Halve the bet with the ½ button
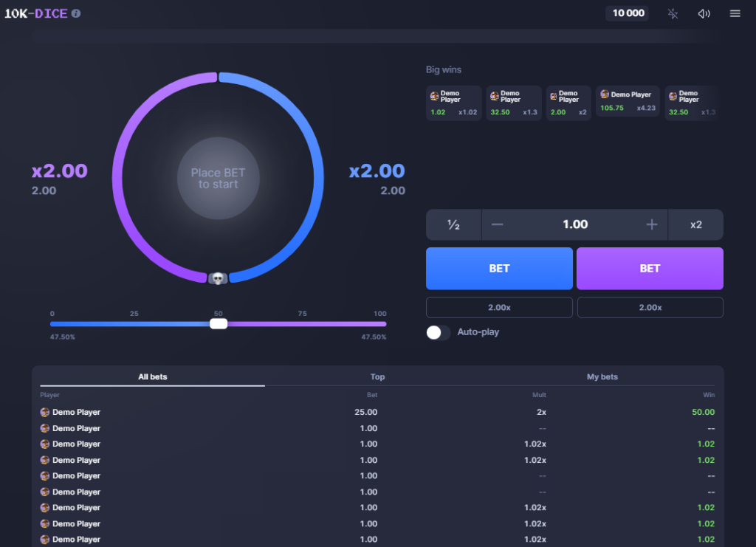The image size is (756, 547). 453,224
